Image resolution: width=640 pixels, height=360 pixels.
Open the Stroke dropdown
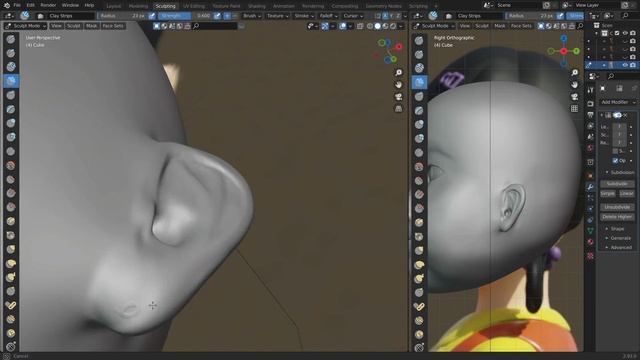(304, 16)
